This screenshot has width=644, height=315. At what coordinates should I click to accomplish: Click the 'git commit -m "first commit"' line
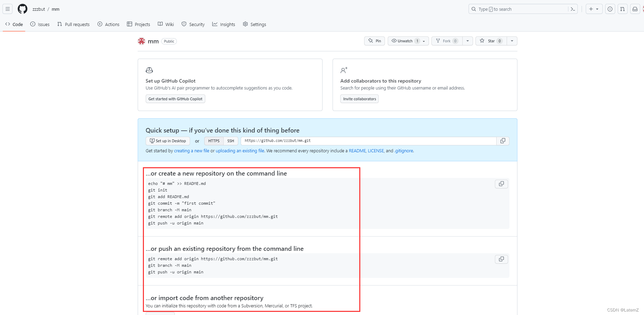[182, 203]
